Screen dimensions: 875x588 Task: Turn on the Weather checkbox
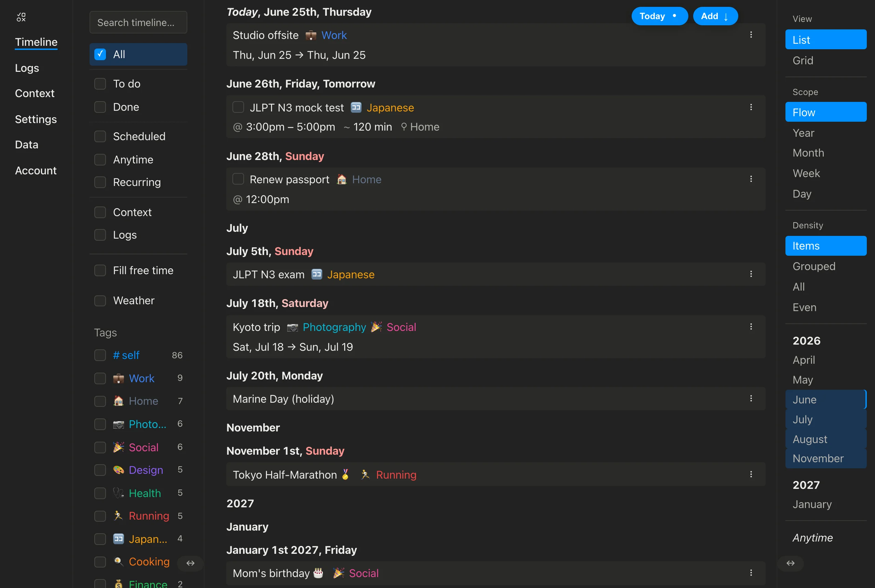tap(100, 300)
